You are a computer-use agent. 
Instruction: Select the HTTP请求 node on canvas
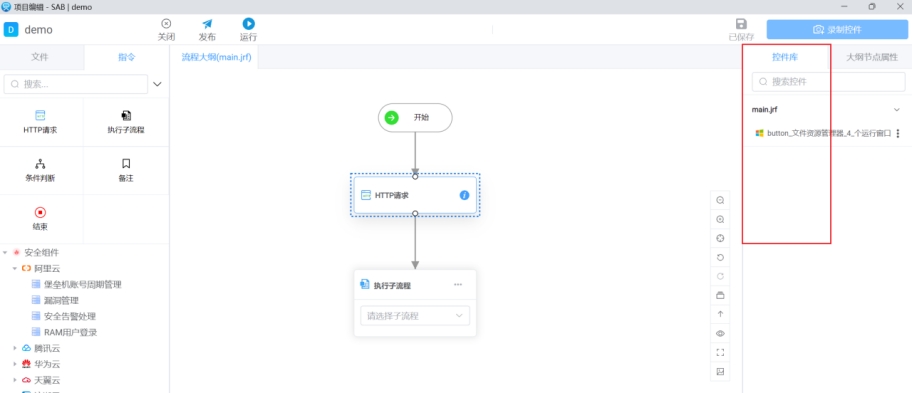click(415, 195)
